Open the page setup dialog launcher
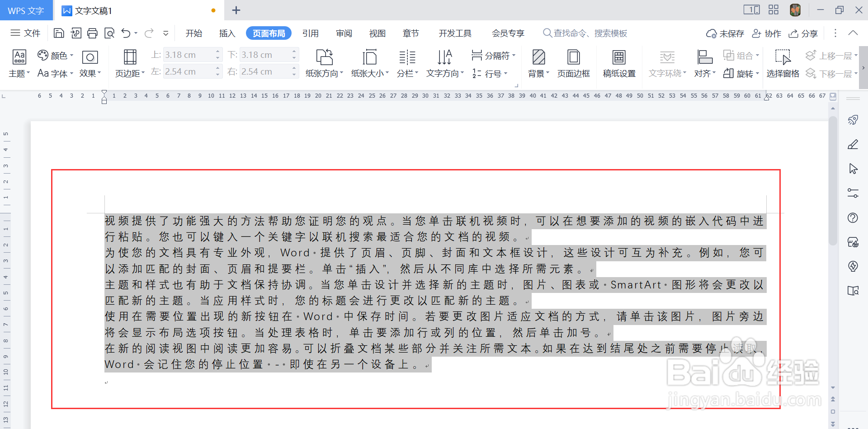The width and height of the screenshot is (868, 429). tap(516, 85)
